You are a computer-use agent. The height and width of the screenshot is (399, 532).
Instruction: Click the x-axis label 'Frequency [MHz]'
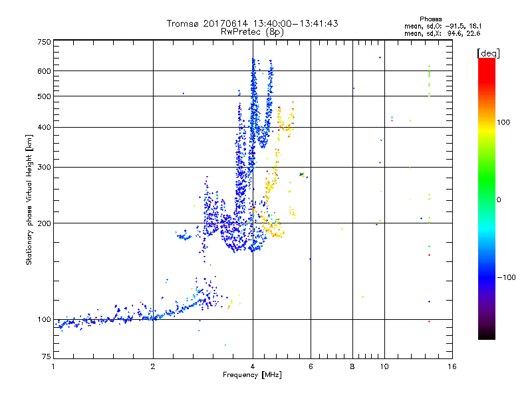(252, 375)
